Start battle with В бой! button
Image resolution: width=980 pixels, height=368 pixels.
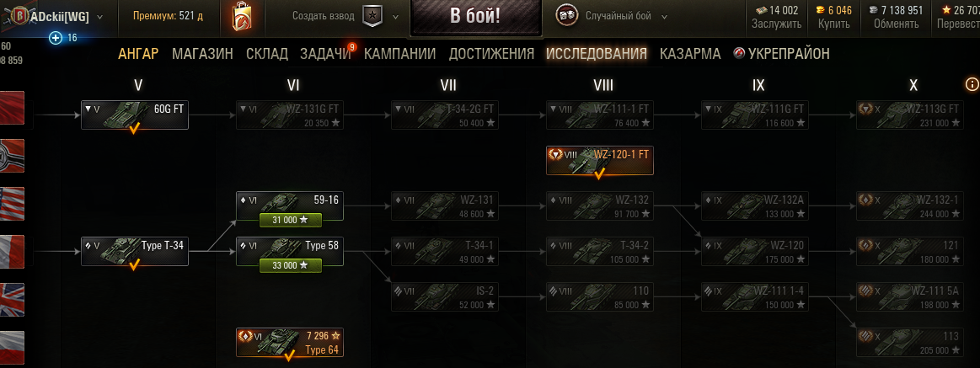point(475,18)
